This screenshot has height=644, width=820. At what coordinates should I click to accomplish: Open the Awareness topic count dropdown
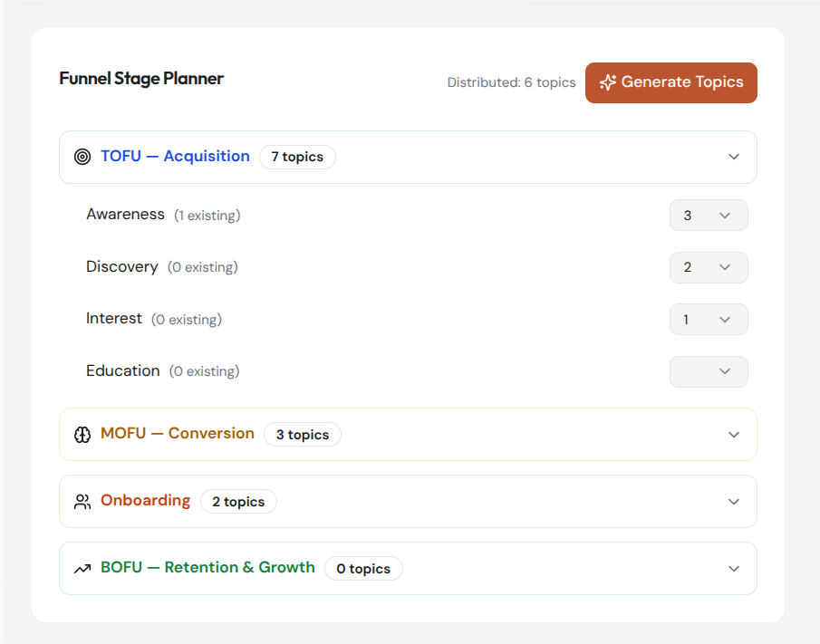tap(709, 215)
